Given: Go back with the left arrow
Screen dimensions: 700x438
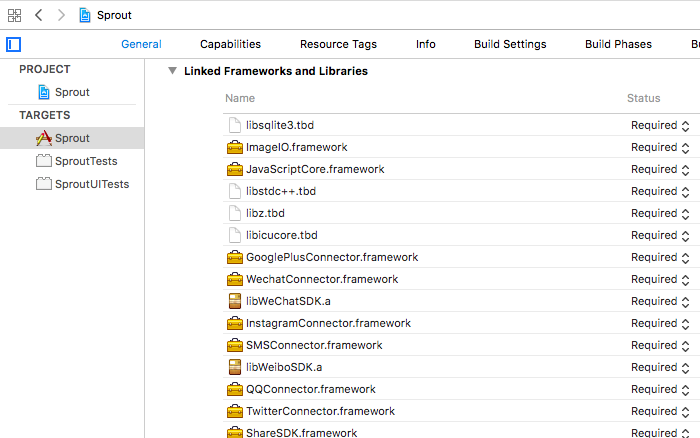Looking at the screenshot, I should tap(39, 15).
